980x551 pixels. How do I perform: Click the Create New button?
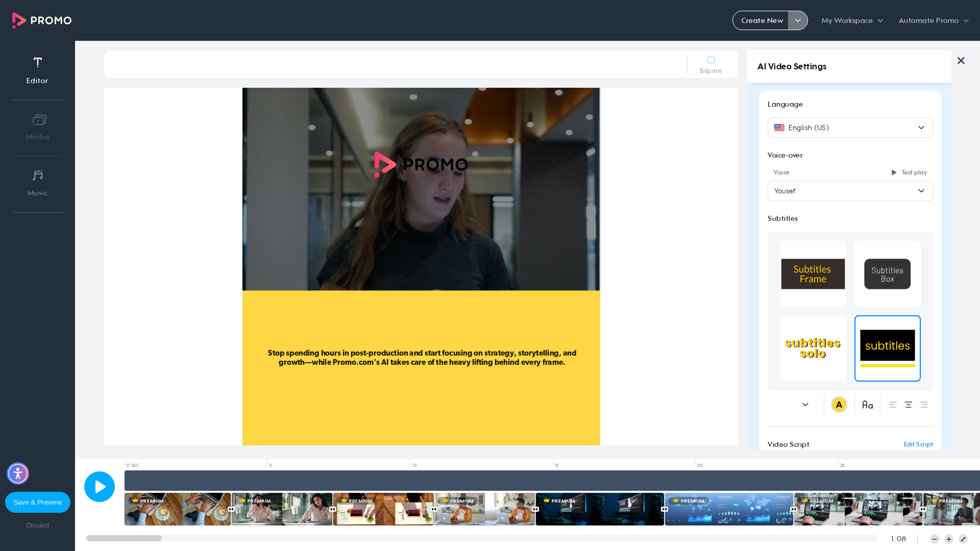pyautogui.click(x=761, y=20)
